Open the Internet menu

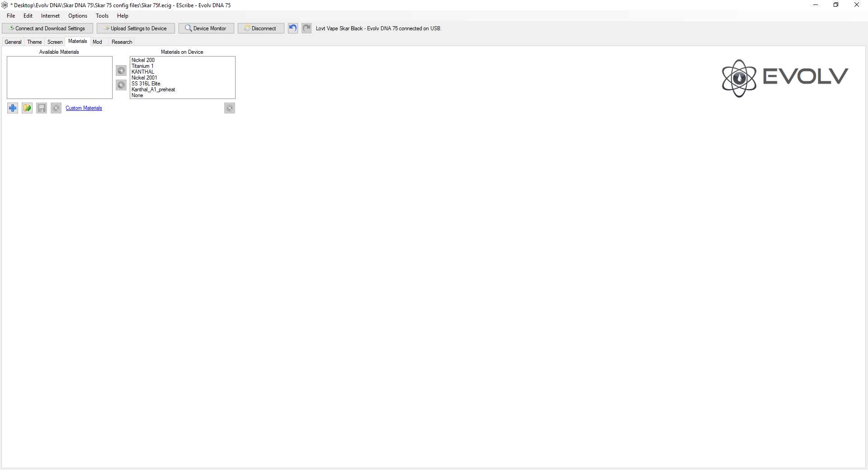pos(50,16)
